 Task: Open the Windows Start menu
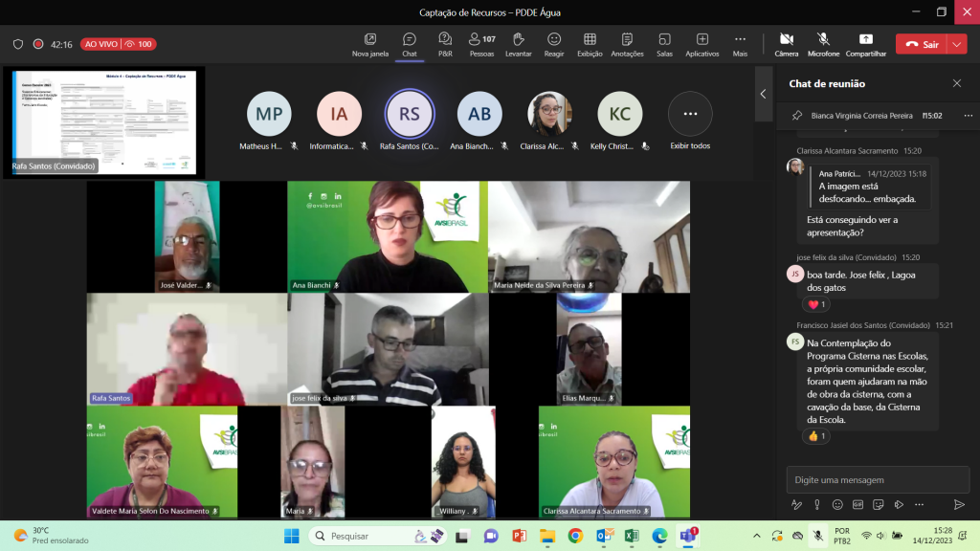(x=292, y=536)
